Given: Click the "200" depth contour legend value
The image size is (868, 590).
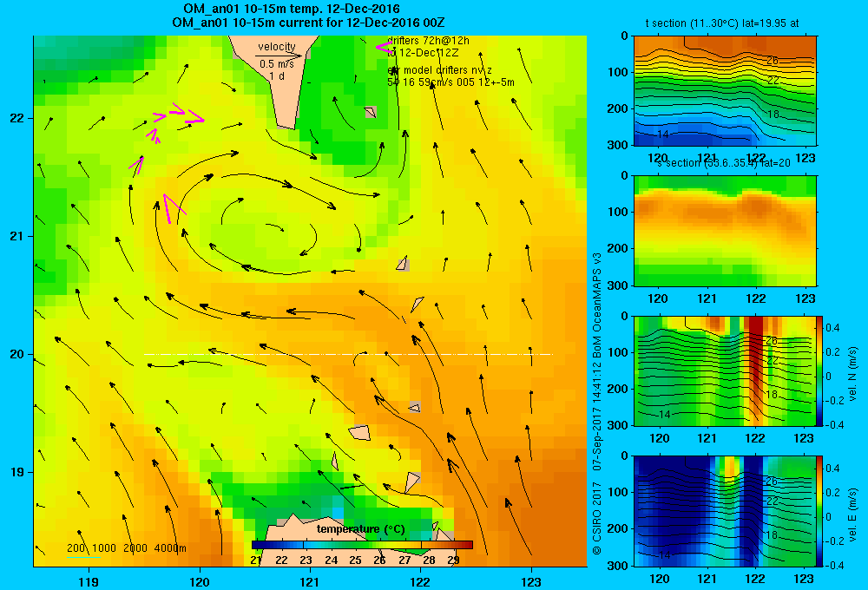Looking at the screenshot, I should coord(76,548).
